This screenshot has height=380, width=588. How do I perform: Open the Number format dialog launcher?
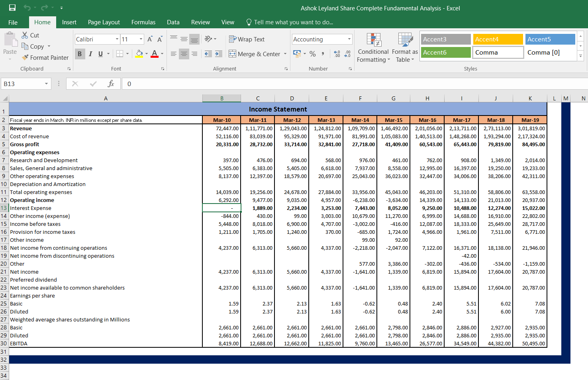350,69
